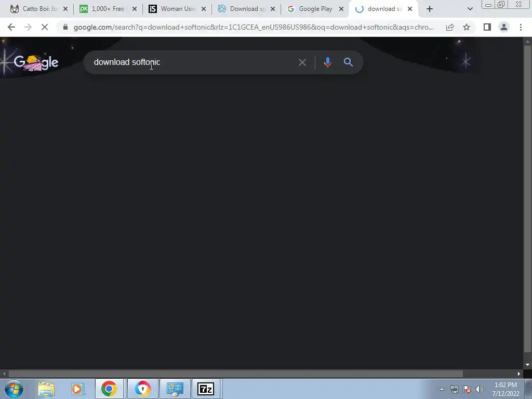
Task: Close the download softonic tab
Action: coord(410,9)
